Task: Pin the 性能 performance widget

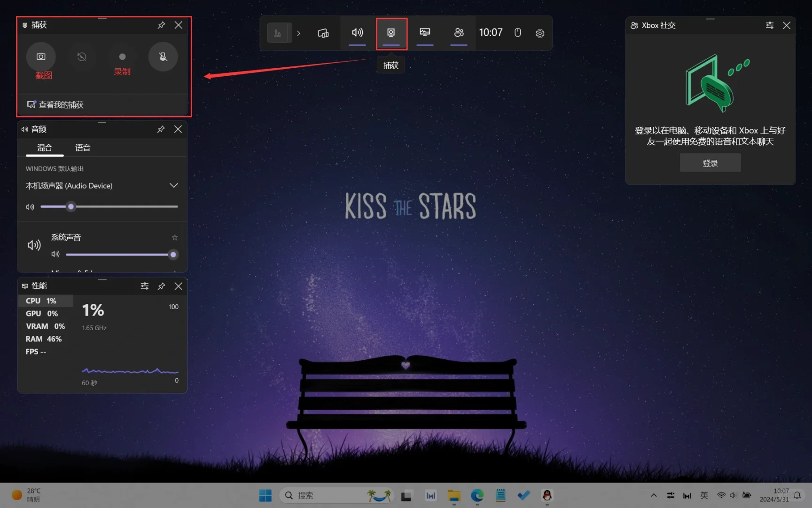Action: [161, 286]
